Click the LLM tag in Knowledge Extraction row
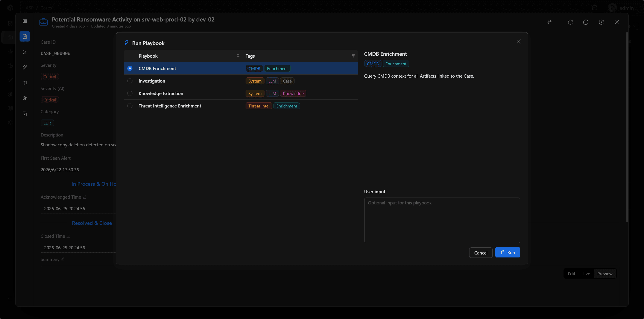 (272, 93)
